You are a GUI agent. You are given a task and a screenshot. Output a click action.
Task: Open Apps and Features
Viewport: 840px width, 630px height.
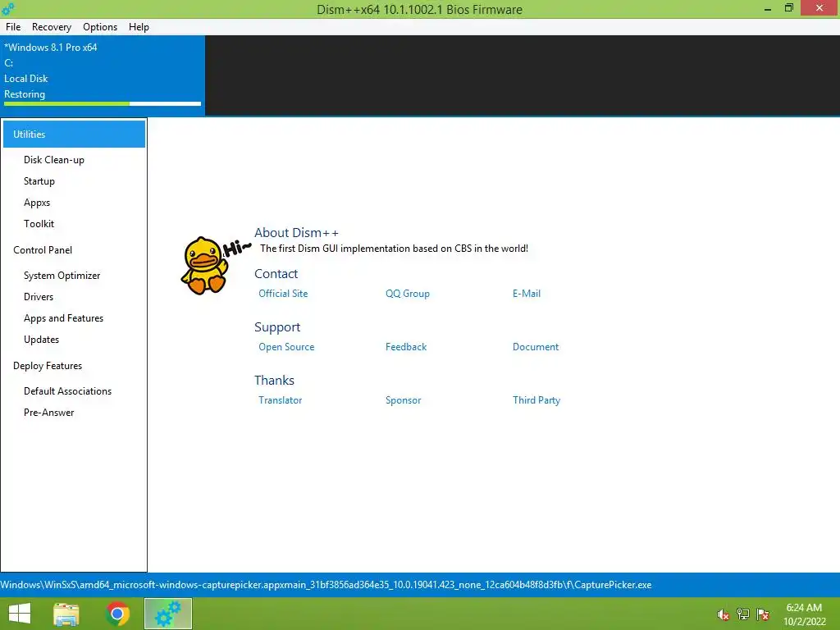(x=63, y=318)
